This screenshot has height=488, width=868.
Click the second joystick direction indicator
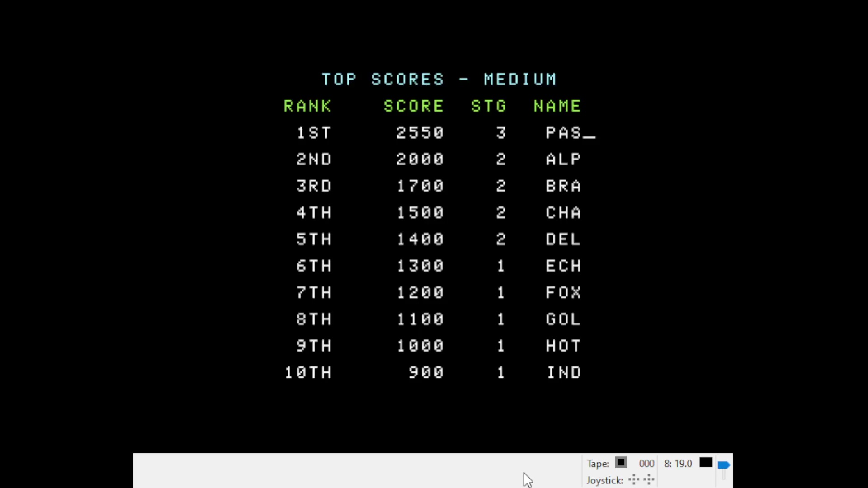pyautogui.click(x=649, y=480)
